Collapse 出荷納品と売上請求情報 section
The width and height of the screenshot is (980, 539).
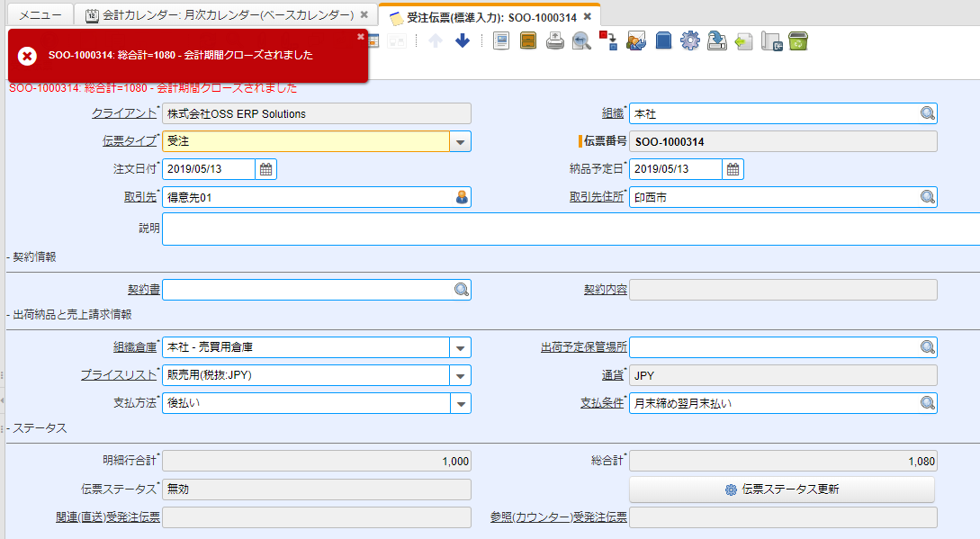pos(69,315)
